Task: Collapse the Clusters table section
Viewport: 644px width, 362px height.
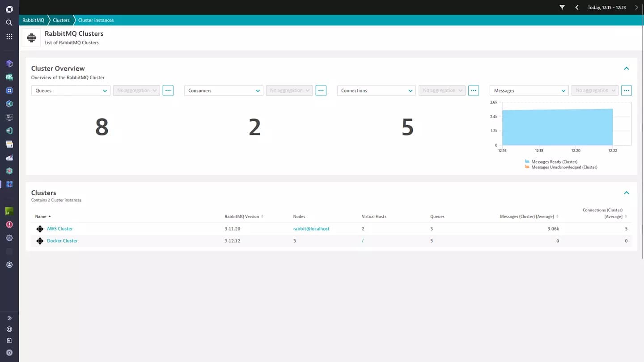Action: (627, 193)
